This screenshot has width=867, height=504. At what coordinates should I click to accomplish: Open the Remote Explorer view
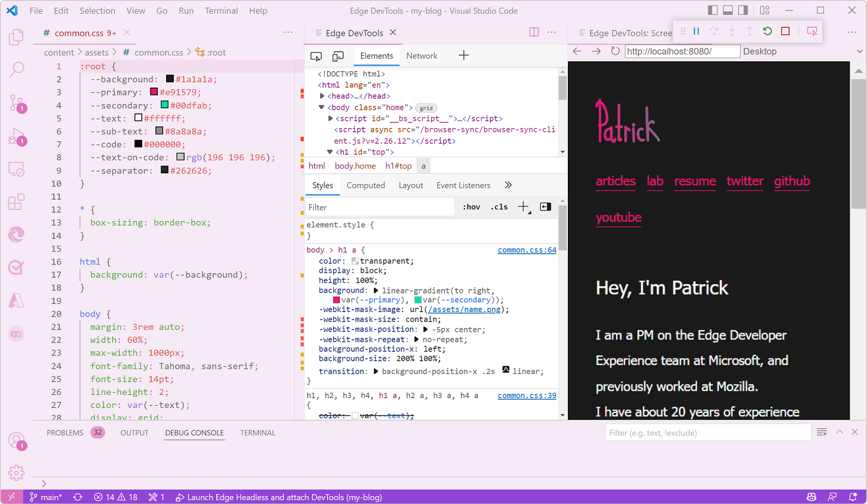coord(16,168)
